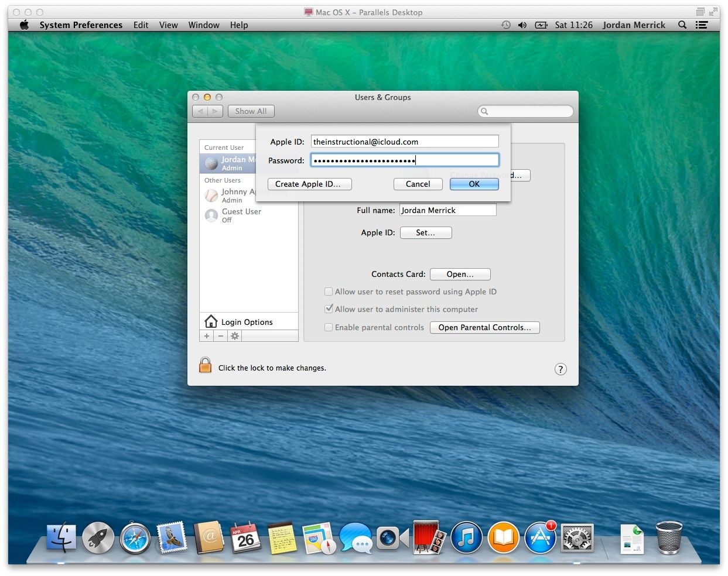Start FaceTime from the Dock
Viewport: 728px width, 576px height.
click(x=392, y=537)
